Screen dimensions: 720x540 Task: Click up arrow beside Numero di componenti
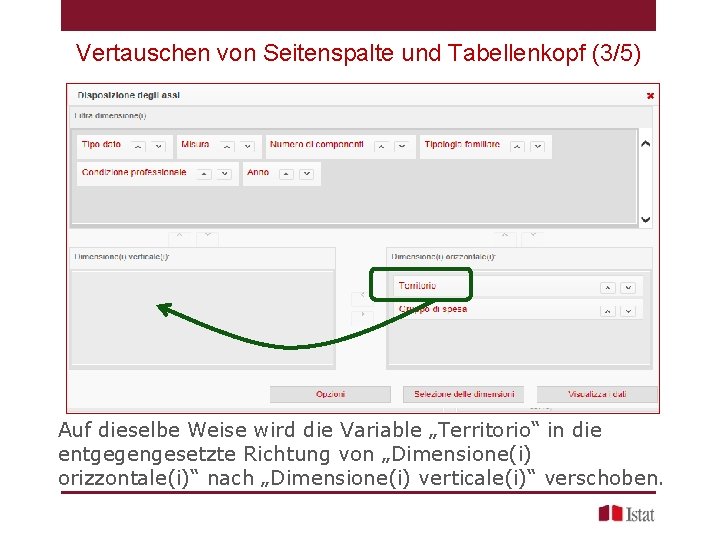[x=381, y=146]
